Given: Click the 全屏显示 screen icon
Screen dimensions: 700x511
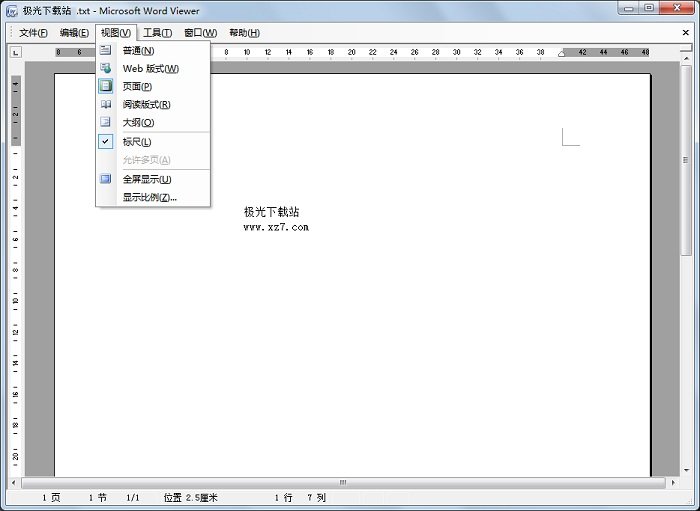Looking at the screenshot, I should [x=106, y=179].
